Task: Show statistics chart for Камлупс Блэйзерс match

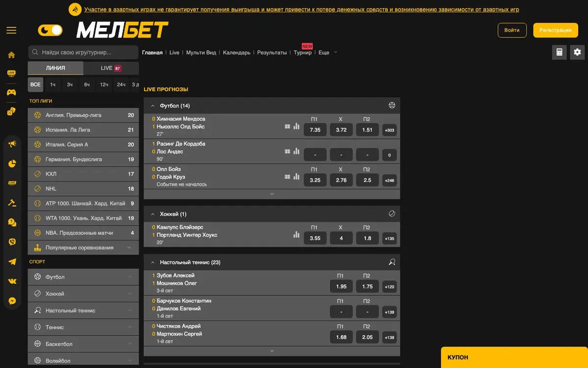Action: tap(296, 235)
